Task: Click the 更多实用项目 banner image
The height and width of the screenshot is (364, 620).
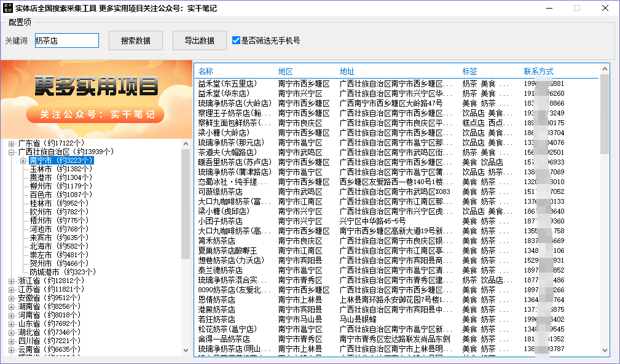Action: point(95,98)
